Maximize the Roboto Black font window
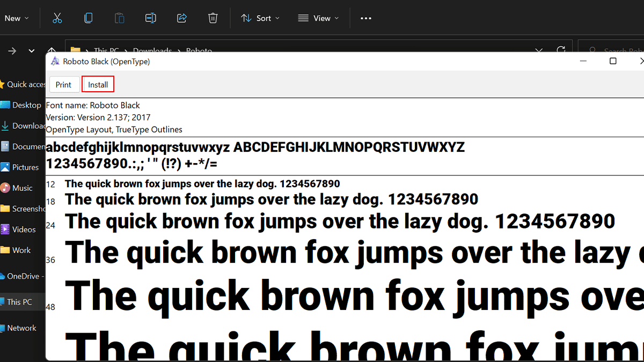This screenshot has height=362, width=644. click(613, 61)
